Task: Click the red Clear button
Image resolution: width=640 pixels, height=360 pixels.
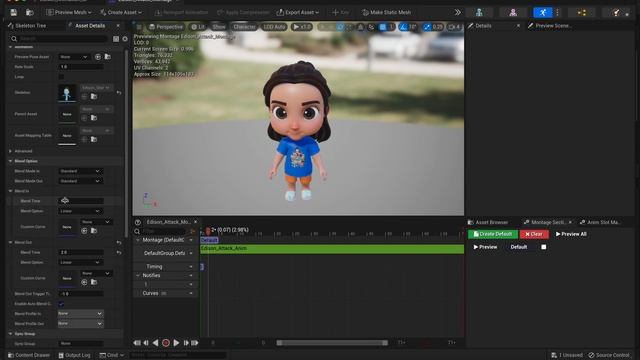Action: click(534, 234)
